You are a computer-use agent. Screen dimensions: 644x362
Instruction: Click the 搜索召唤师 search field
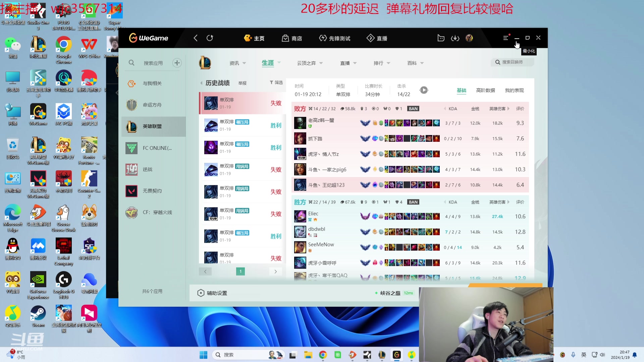pos(512,62)
